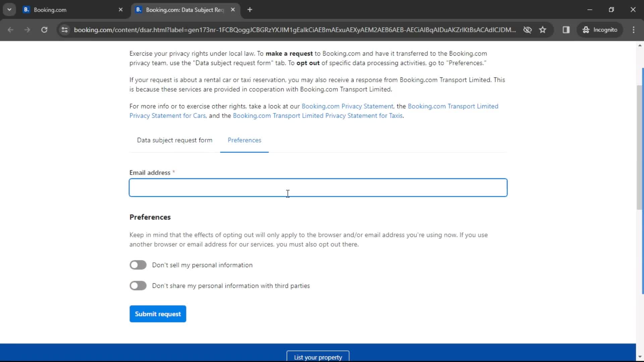Click the back navigation arrow icon
This screenshot has width=644, height=362.
click(x=11, y=29)
